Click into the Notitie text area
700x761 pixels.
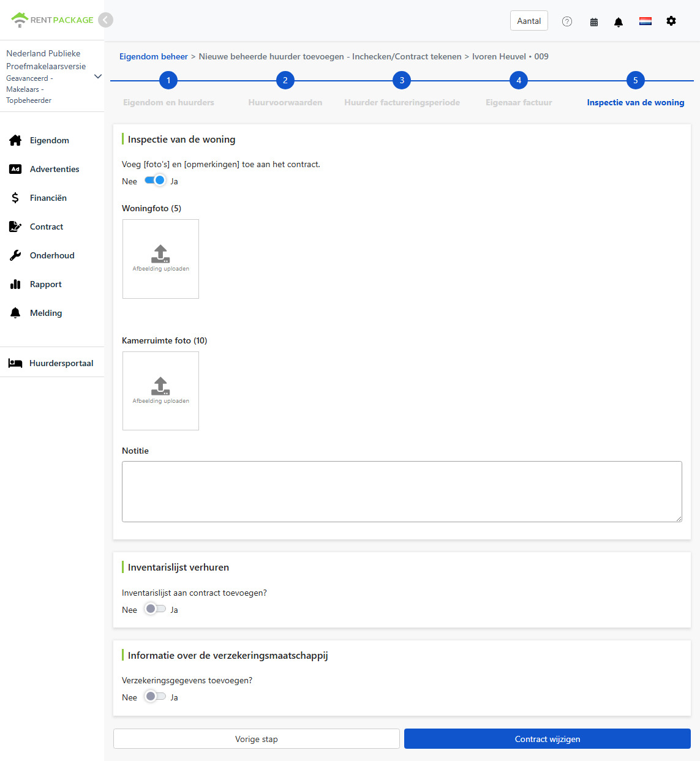[x=402, y=492]
